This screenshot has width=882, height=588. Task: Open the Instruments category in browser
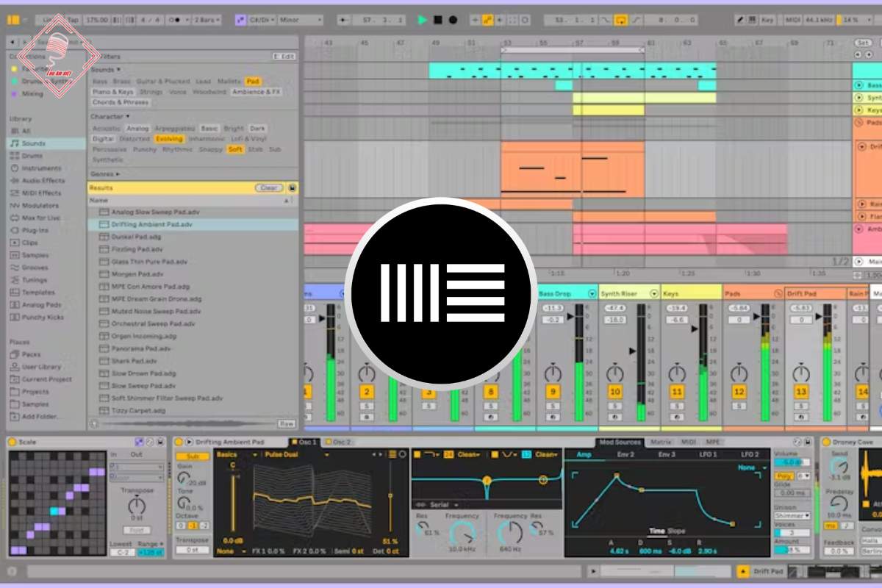[x=40, y=168]
